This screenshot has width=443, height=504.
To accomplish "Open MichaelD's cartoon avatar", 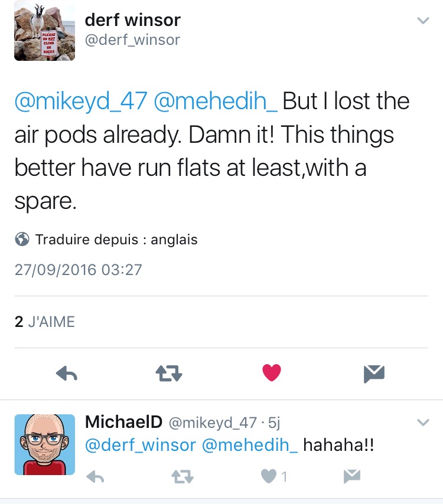I will click(x=45, y=444).
